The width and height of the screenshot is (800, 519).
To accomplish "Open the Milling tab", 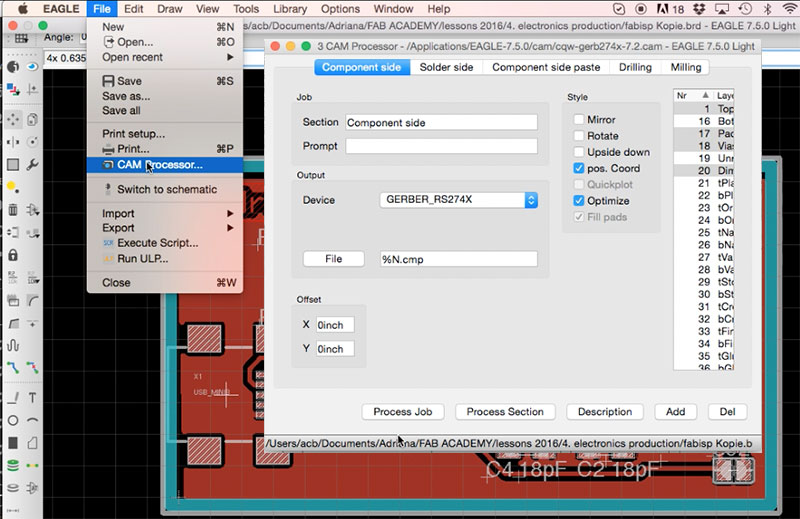I will 686,67.
